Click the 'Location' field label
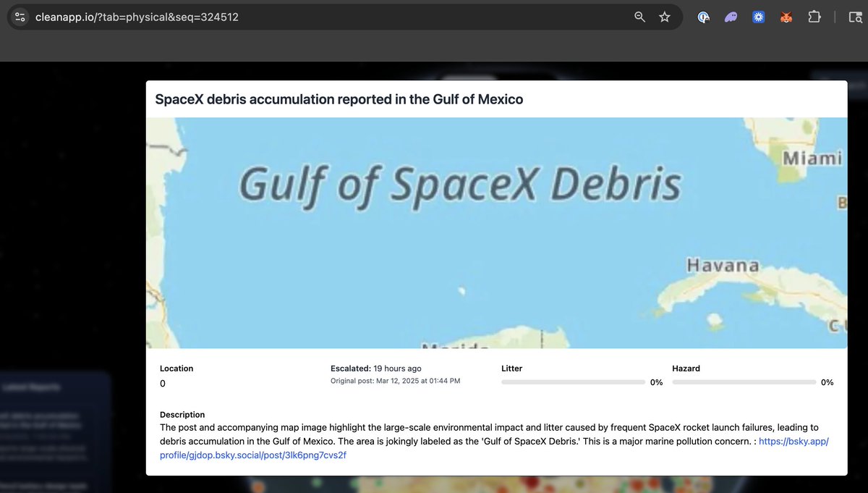This screenshot has height=493, width=868. click(x=176, y=368)
